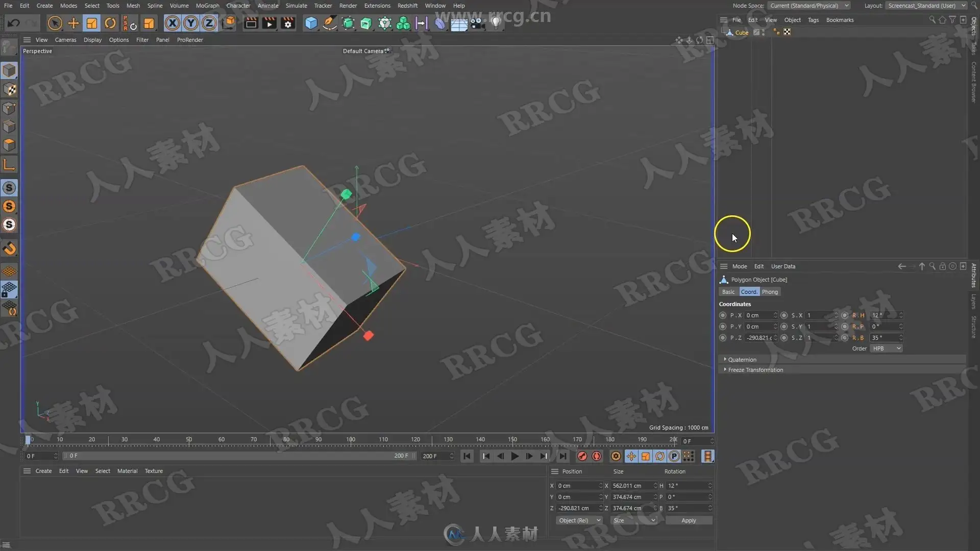Click the Floor environment icon
The height and width of the screenshot is (551, 980).
[459, 24]
